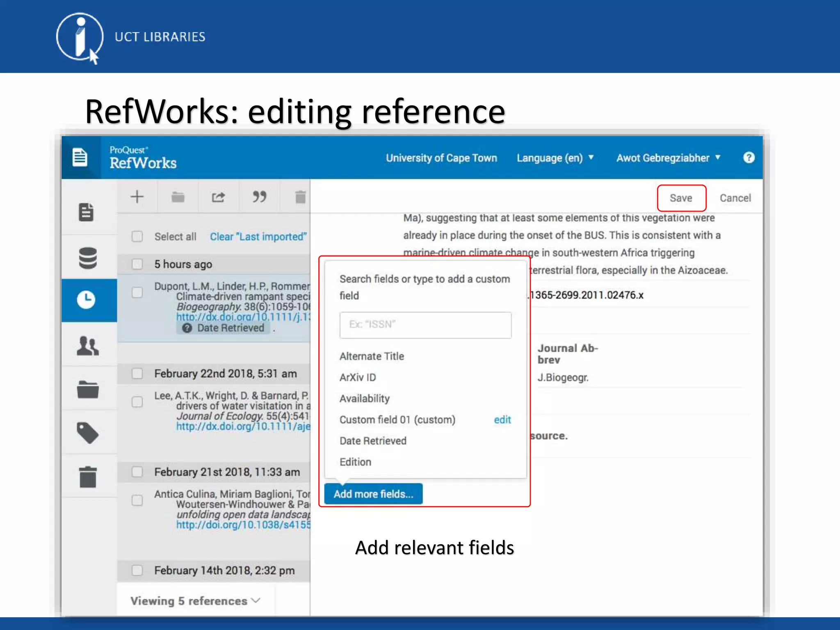Click the Clear "Last imported" link
The image size is (840, 630).
tap(258, 237)
